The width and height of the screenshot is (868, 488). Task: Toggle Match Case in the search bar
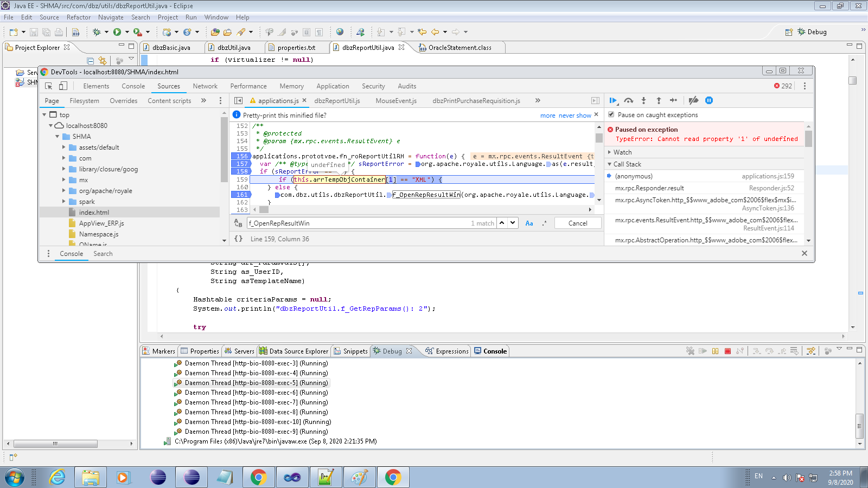(x=529, y=223)
